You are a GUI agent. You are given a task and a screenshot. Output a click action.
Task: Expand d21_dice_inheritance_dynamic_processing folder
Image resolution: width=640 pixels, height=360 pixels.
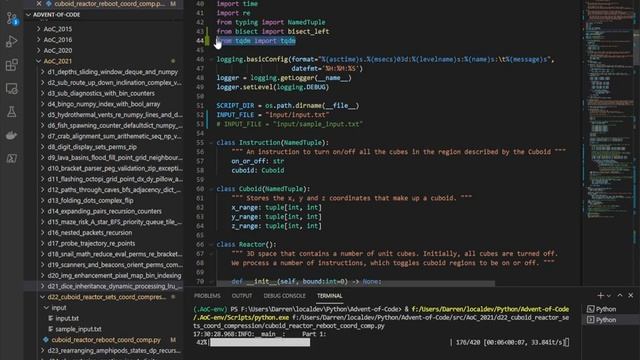(42, 286)
